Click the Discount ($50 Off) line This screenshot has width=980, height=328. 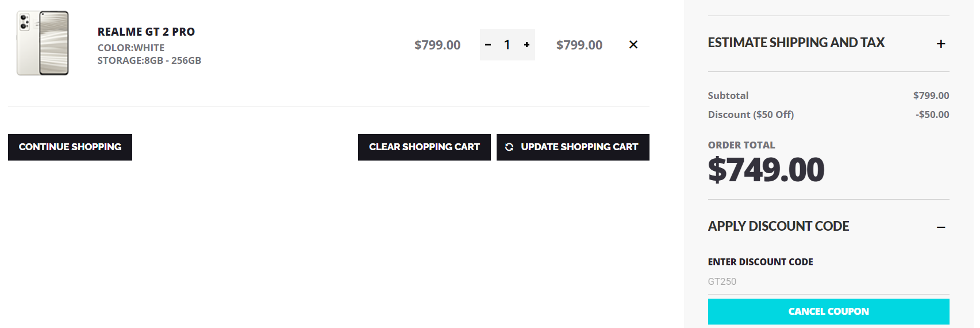tap(751, 115)
